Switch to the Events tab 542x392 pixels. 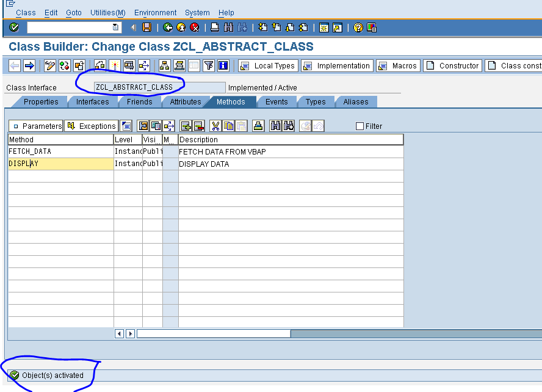276,101
